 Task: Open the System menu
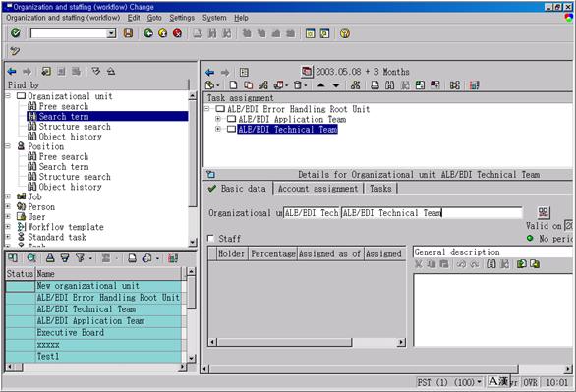(214, 18)
